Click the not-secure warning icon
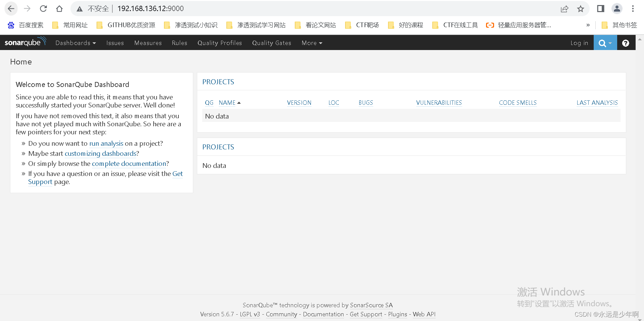644x321 pixels. [79, 9]
